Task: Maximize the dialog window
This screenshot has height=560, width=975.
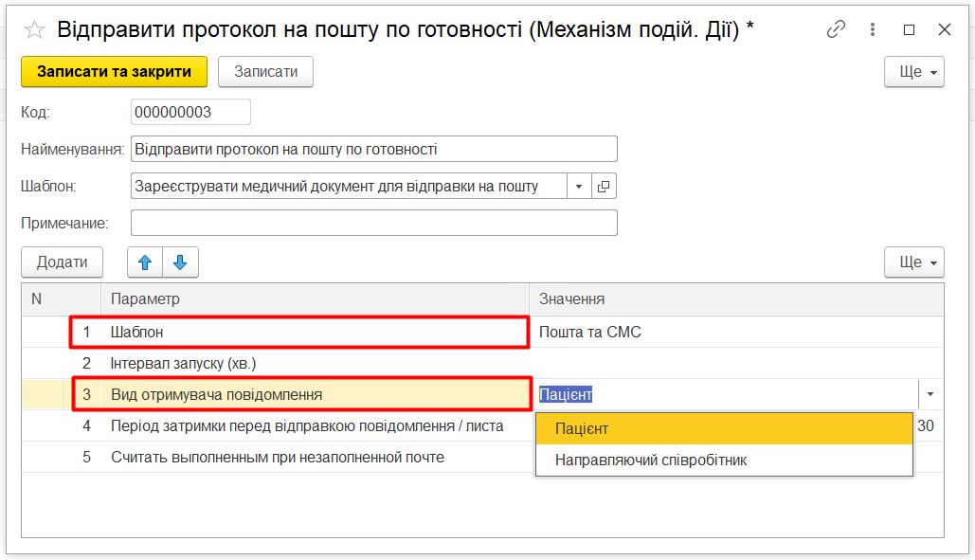Action: click(910, 29)
